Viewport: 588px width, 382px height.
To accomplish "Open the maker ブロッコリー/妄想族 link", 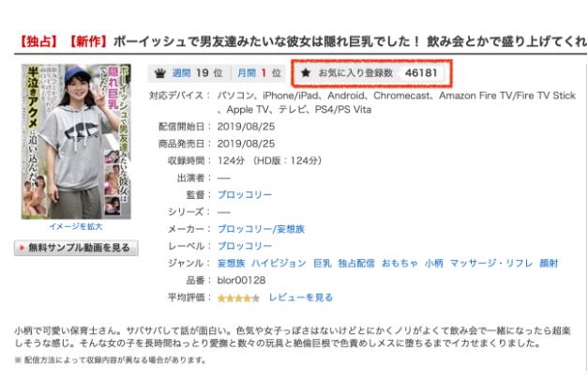I will 261,229.
